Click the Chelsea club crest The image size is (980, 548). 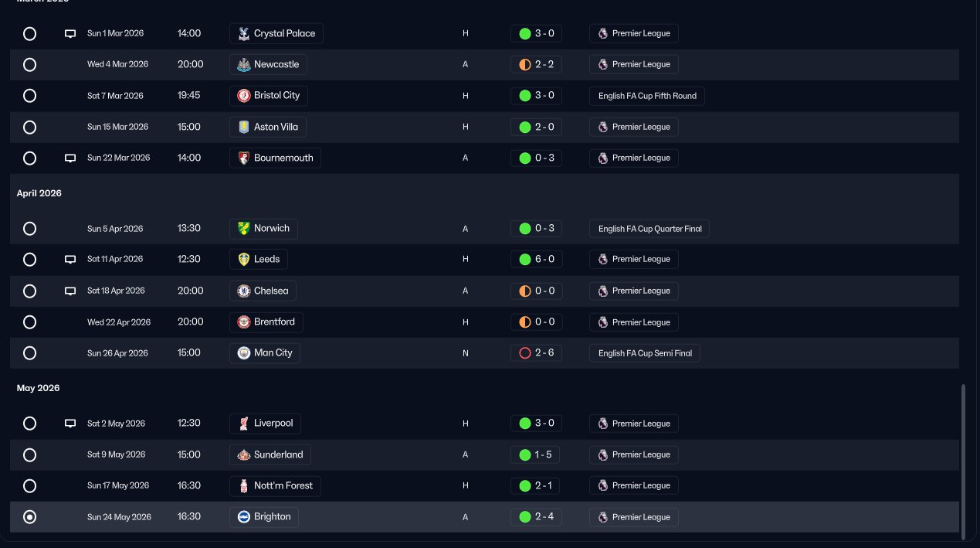pyautogui.click(x=244, y=291)
